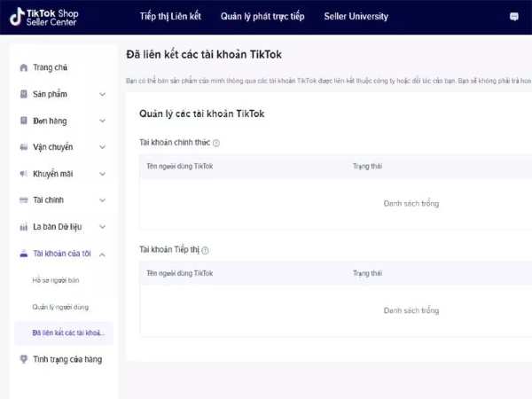Click the description paragraph below page title
532x399 pixels.
328,81
